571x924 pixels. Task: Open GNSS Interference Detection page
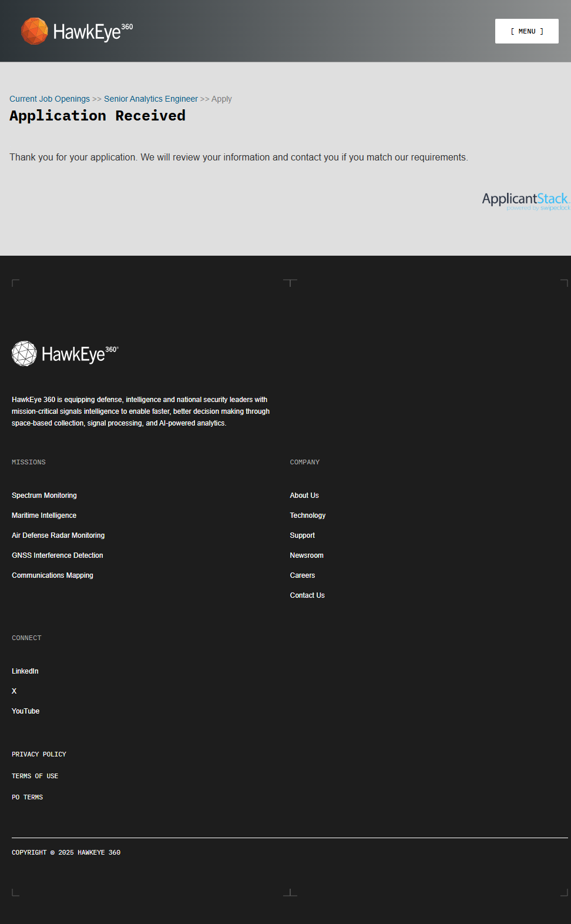click(x=58, y=555)
